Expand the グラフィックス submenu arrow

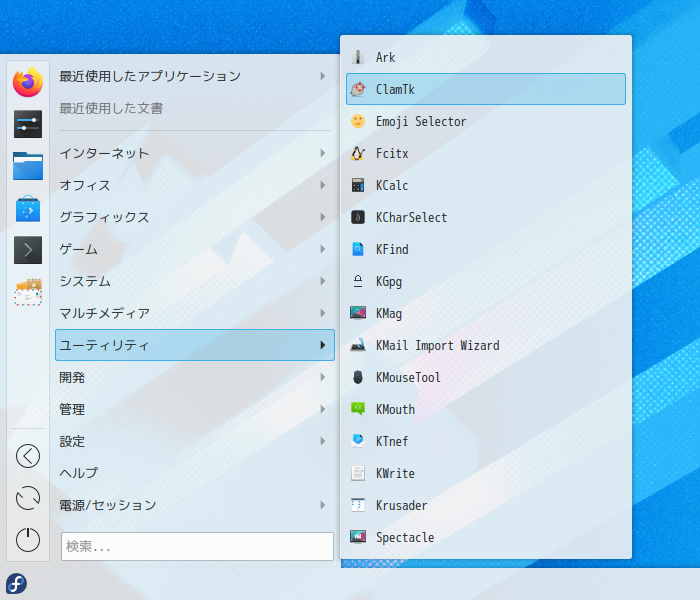pyautogui.click(x=323, y=217)
